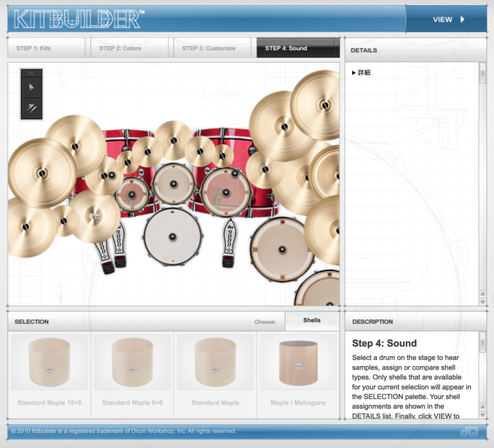This screenshot has width=494, height=448.
Task: Select the single DW 9000 pedal beside snare
Action: [x=229, y=243]
